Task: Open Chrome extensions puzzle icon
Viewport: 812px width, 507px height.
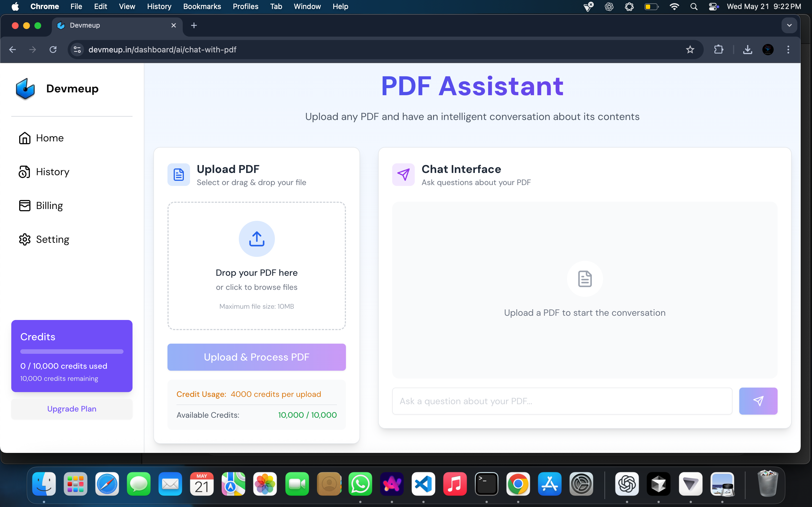Action: pyautogui.click(x=718, y=50)
